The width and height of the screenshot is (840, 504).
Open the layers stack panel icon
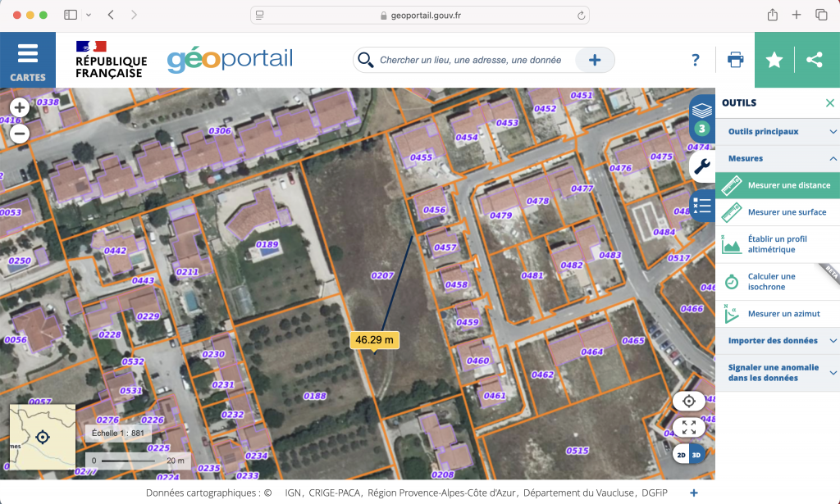[701, 111]
